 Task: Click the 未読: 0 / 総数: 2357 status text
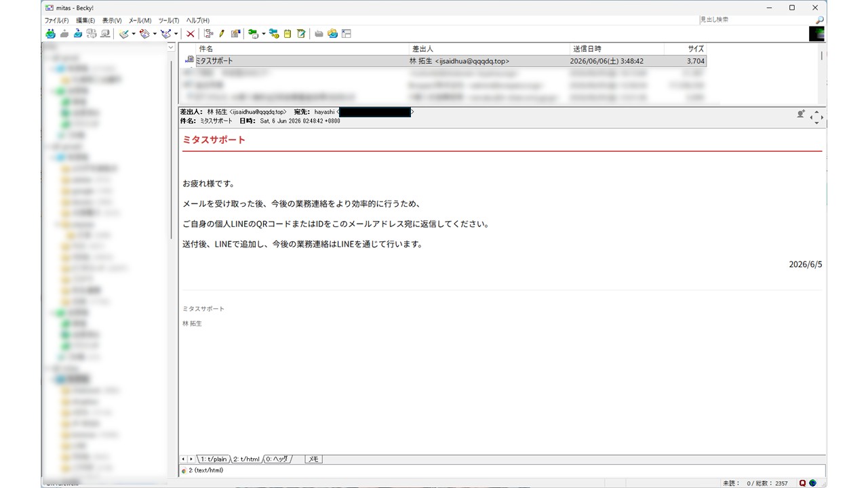(x=755, y=483)
